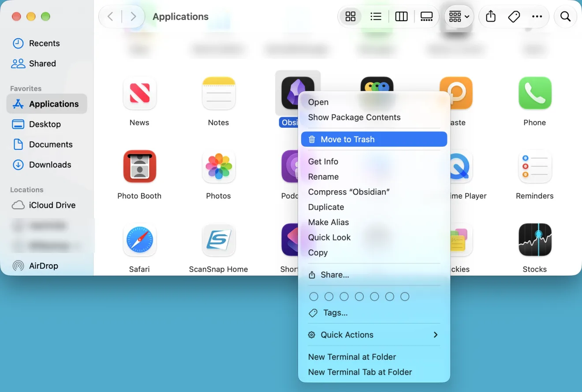Choose Get Info from context menu
This screenshot has width=582, height=392.
coord(374,162)
